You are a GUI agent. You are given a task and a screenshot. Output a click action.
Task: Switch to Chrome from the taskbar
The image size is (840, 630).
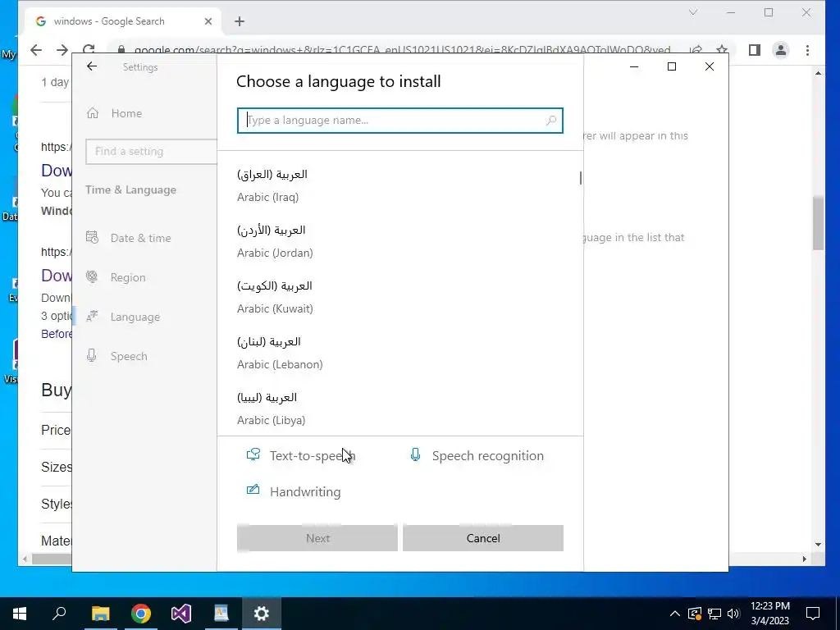point(141,614)
